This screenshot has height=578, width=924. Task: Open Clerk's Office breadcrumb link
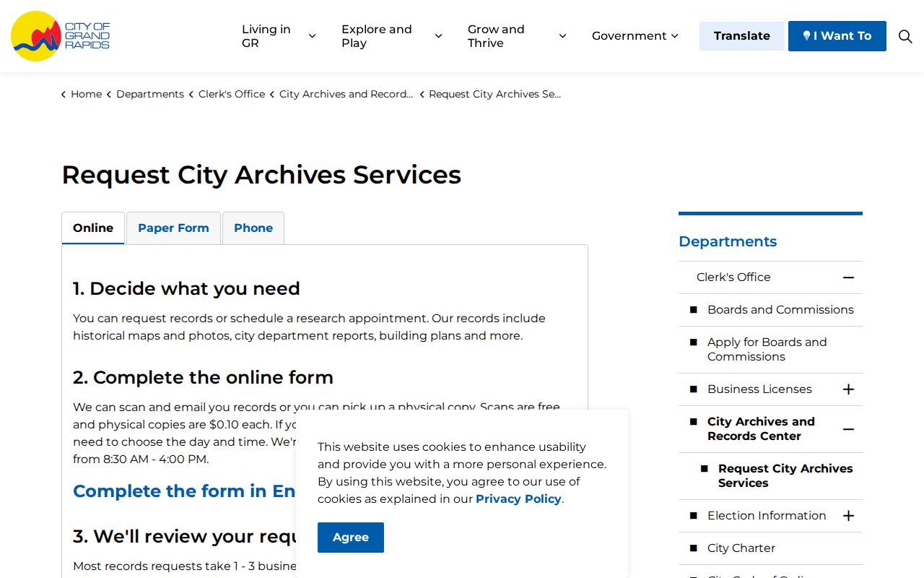coord(232,94)
